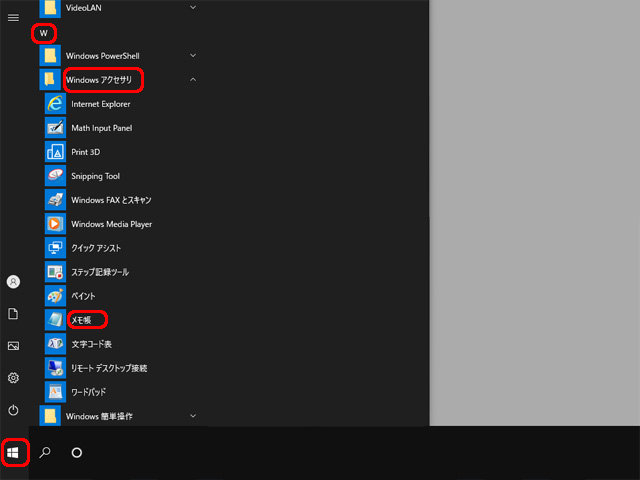Open リモート デスクトップ接続 entry
640x480 pixels.
point(109,368)
